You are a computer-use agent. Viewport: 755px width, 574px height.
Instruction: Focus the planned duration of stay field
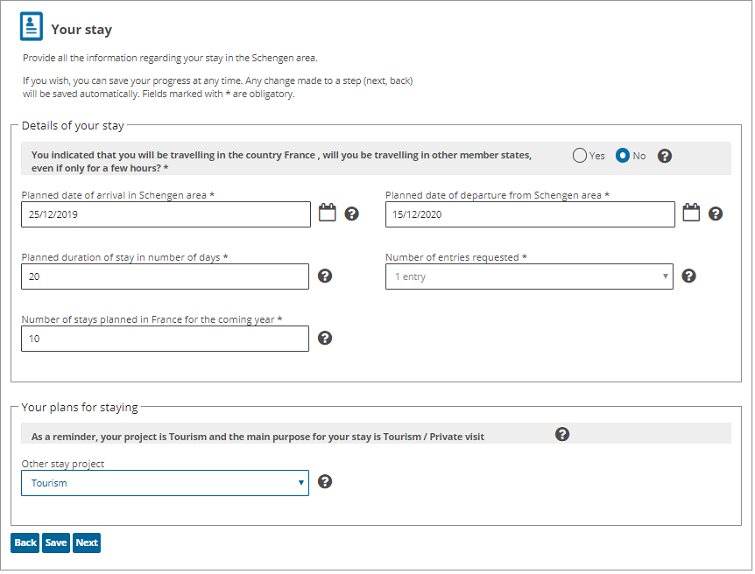point(165,277)
